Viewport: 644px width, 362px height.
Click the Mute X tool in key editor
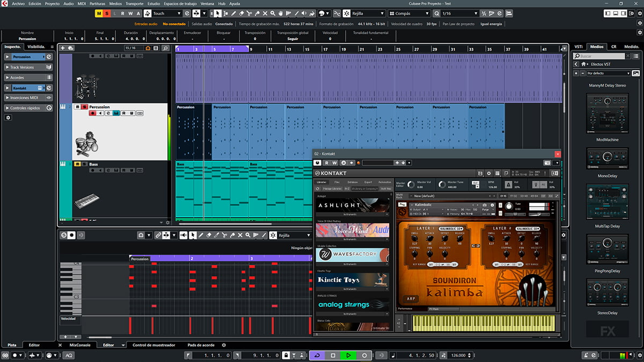coord(240,235)
